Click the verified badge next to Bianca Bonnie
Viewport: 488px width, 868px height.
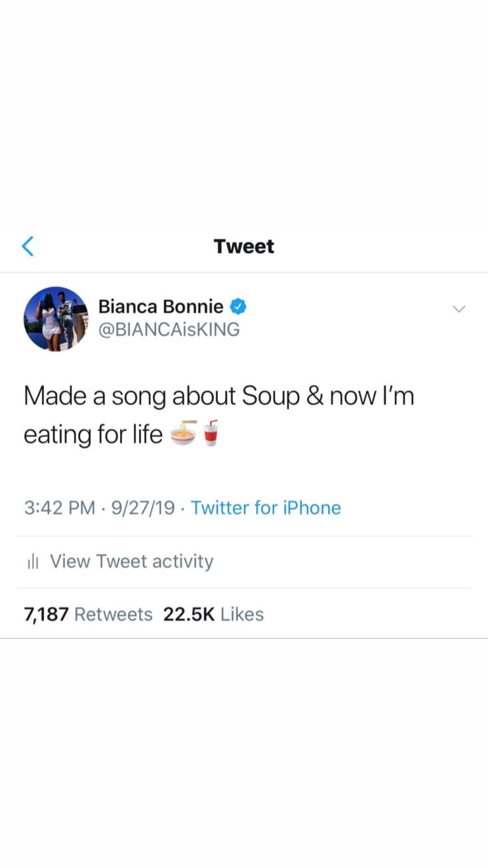tap(238, 306)
